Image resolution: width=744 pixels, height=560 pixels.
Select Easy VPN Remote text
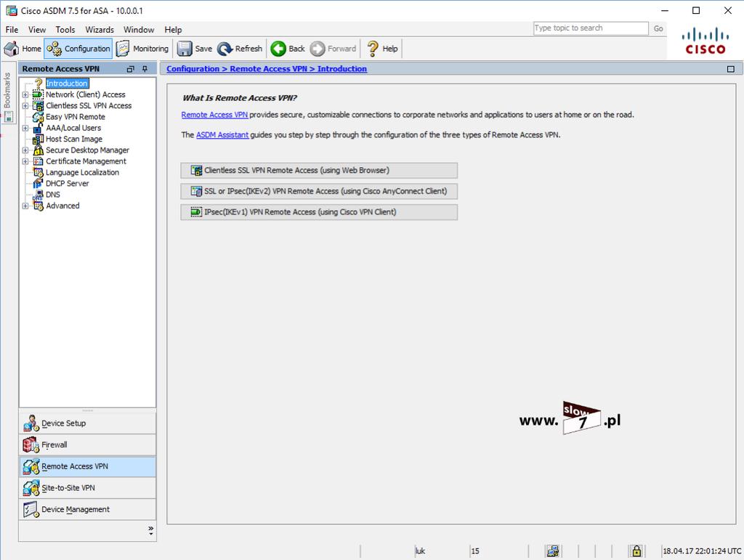(76, 117)
